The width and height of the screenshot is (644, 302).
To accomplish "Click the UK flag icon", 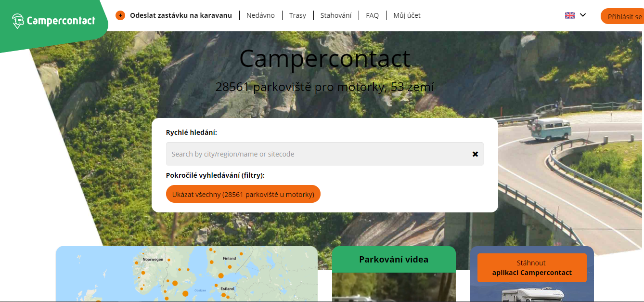I will coord(570,15).
